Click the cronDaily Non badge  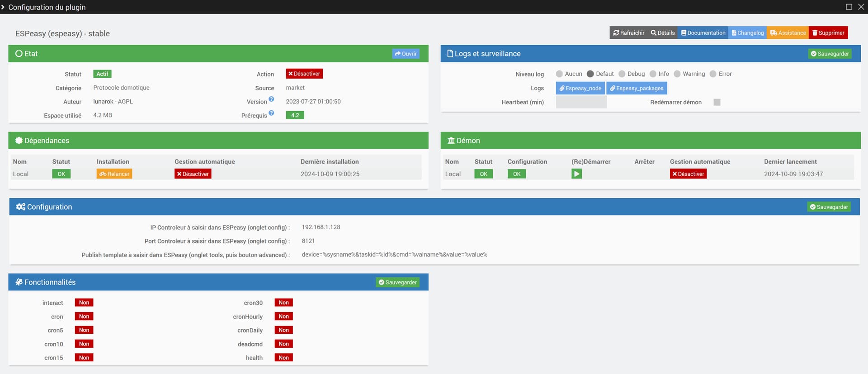click(283, 330)
